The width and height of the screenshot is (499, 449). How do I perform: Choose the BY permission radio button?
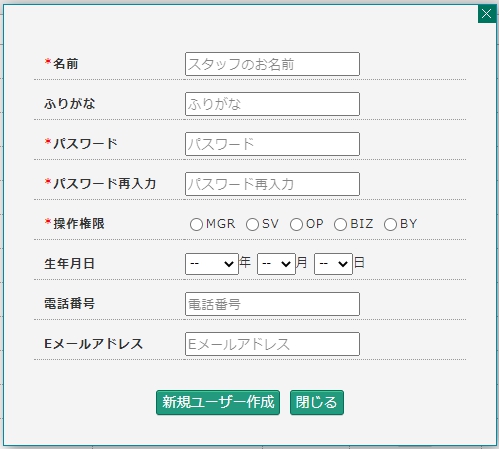pos(390,224)
